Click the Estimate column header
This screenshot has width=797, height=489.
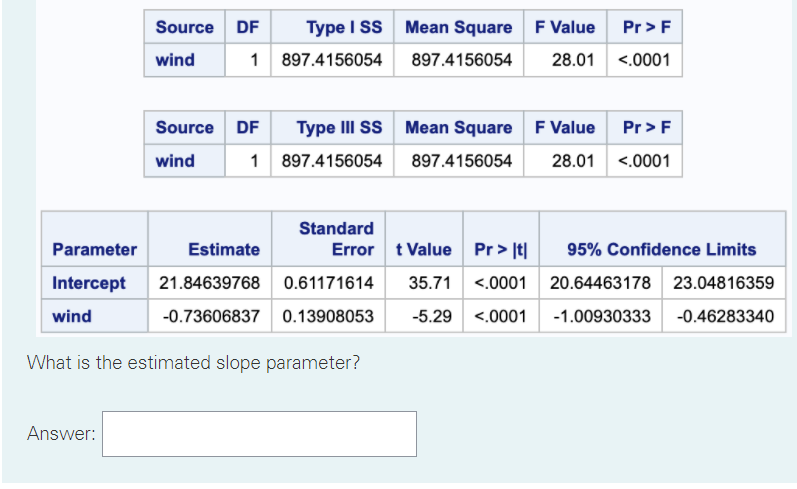224,250
